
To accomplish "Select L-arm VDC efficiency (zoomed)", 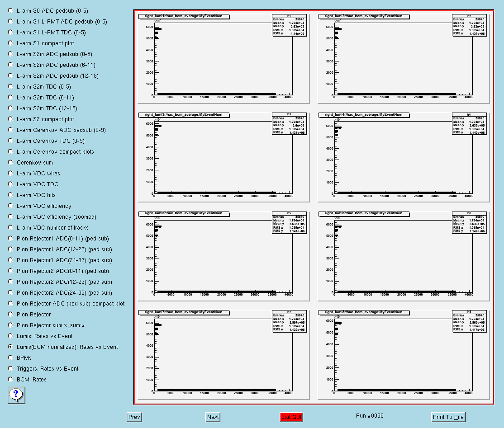I will (x=10, y=217).
